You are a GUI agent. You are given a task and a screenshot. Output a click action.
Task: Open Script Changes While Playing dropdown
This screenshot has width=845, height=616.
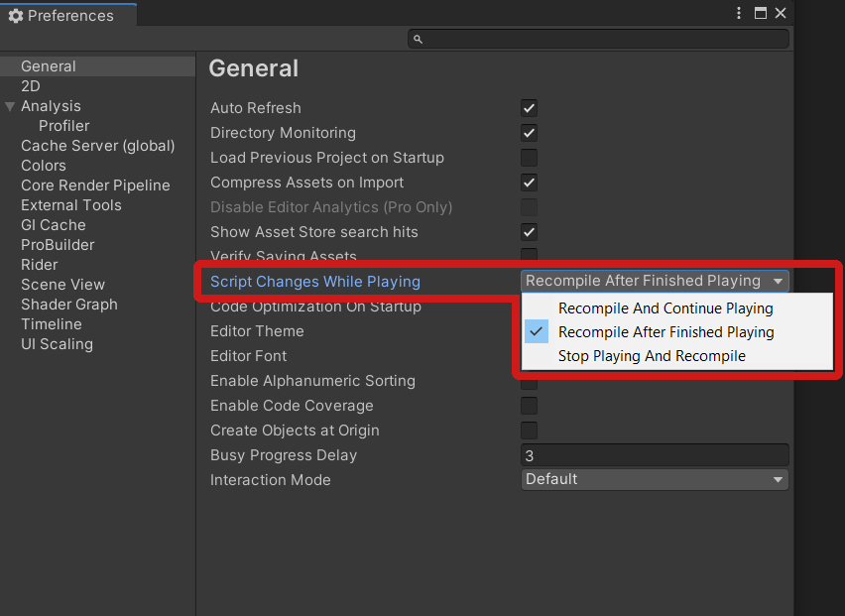655,281
